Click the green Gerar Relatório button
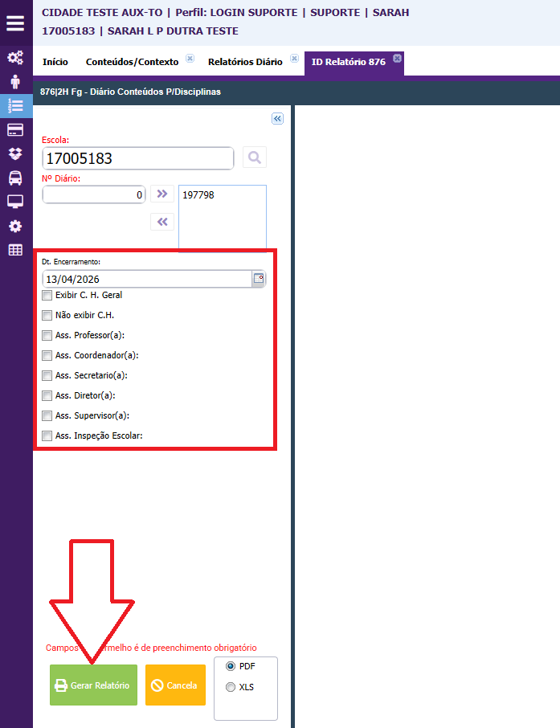The image size is (560, 728). point(93,685)
